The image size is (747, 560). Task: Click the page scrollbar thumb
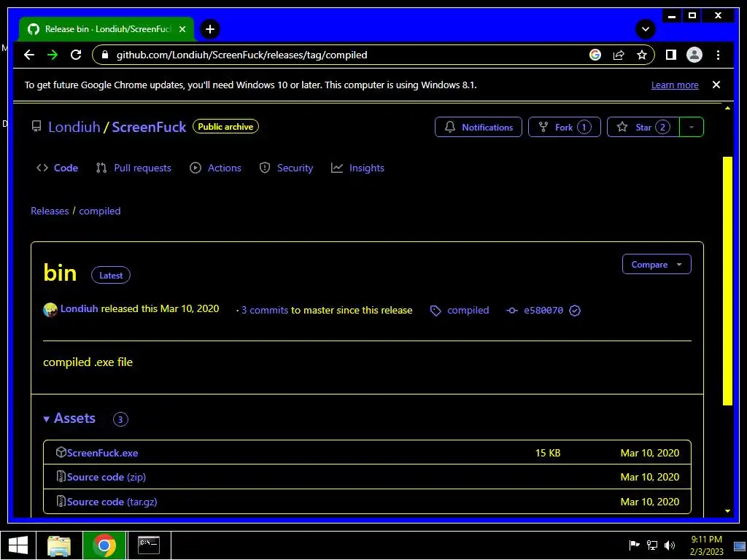click(x=727, y=281)
